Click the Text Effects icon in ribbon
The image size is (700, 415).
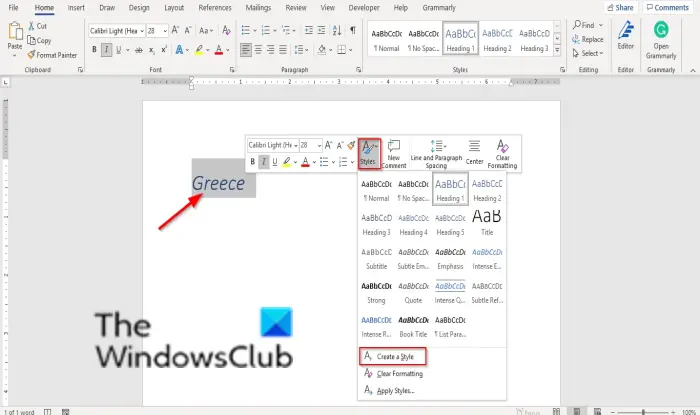pos(179,50)
